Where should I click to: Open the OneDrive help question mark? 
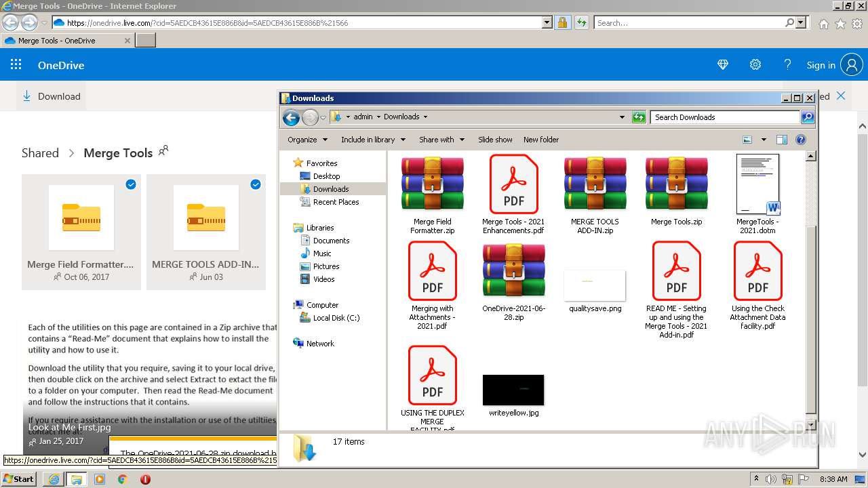[787, 65]
